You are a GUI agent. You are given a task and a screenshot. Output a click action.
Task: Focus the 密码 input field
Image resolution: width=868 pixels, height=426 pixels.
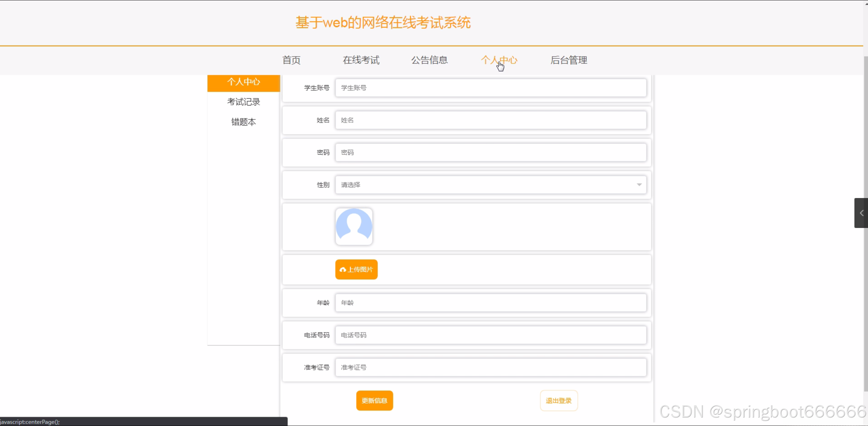click(490, 152)
